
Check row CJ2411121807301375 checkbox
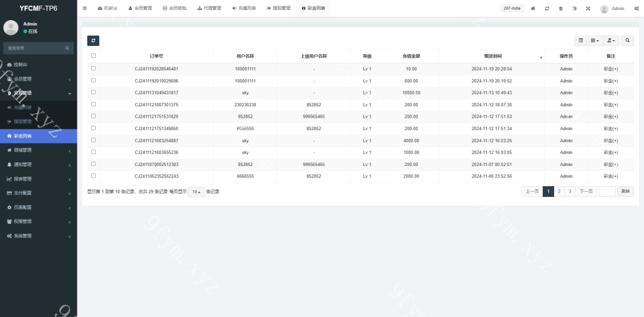(93, 104)
